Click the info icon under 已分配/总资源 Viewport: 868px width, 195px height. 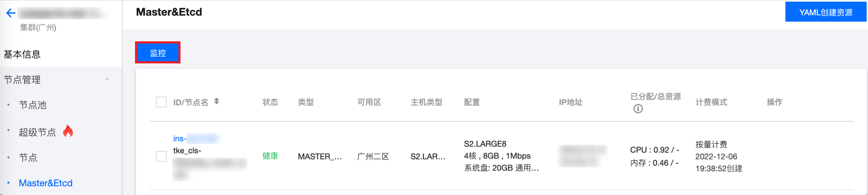tap(638, 109)
